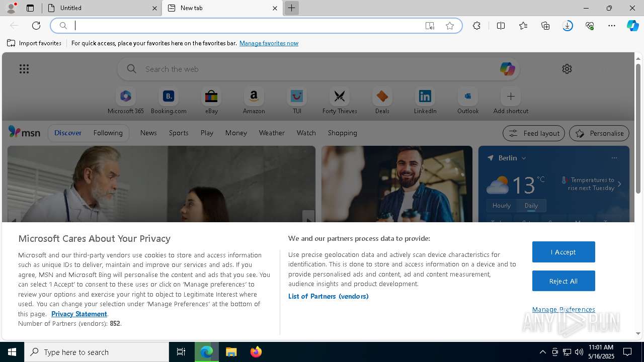Open Manage Preferences link
The width and height of the screenshot is (644, 362).
563,309
